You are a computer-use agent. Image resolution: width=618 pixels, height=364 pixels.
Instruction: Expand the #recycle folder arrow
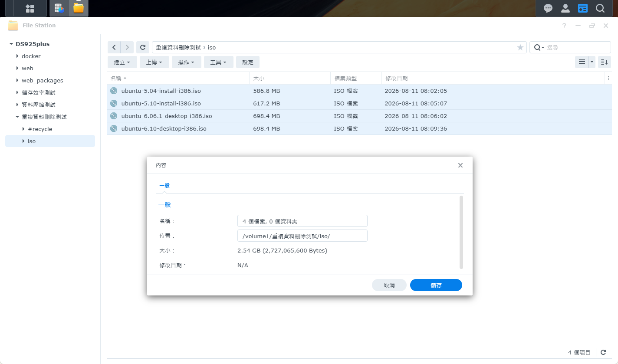click(23, 129)
